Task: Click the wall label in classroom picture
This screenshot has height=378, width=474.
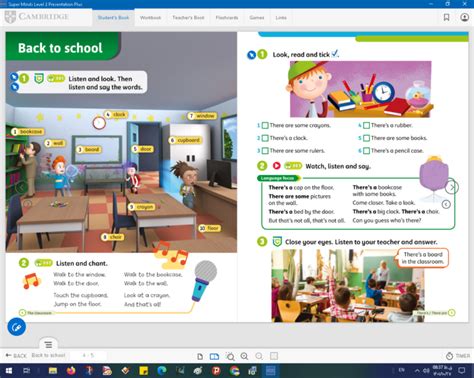Action: point(55,143)
